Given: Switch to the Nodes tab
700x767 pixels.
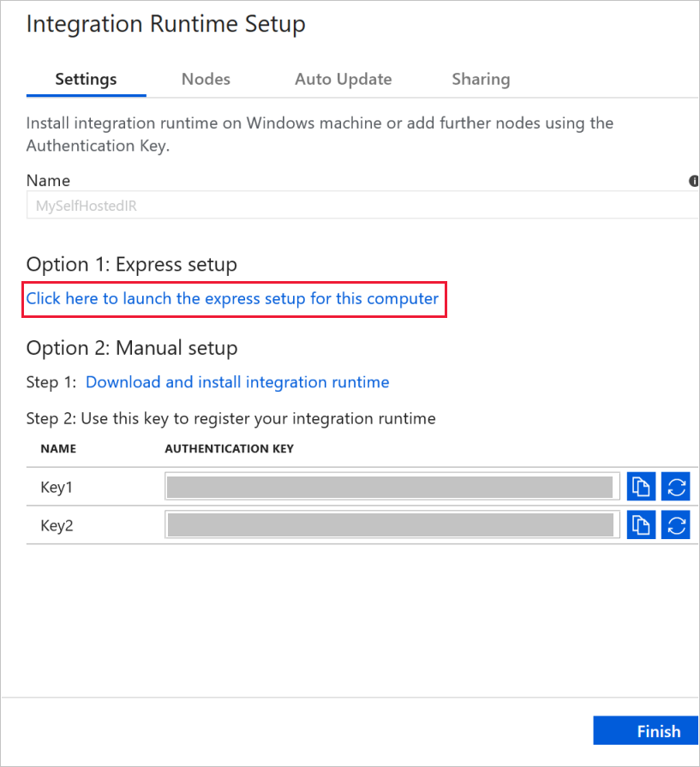Looking at the screenshot, I should (206, 79).
